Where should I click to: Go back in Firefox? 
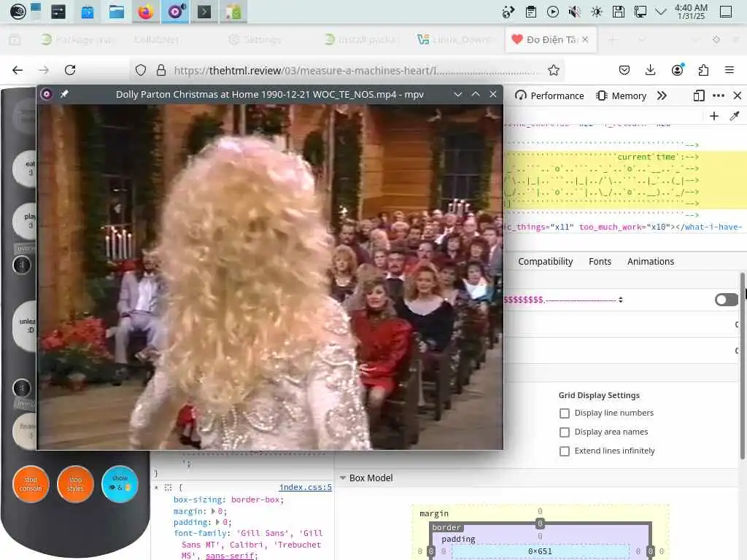18,71
